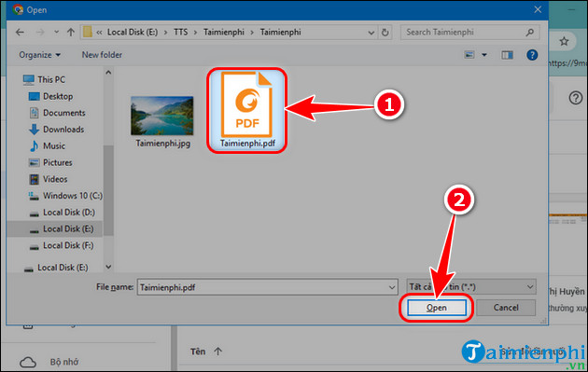The image size is (588, 372).
Task: Expand the address bar history dropdown
Action: pos(371,33)
